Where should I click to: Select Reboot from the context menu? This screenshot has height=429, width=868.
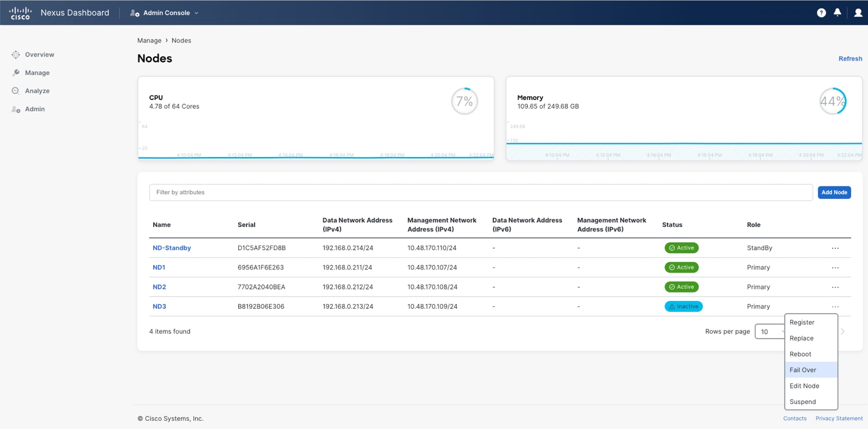811,354
